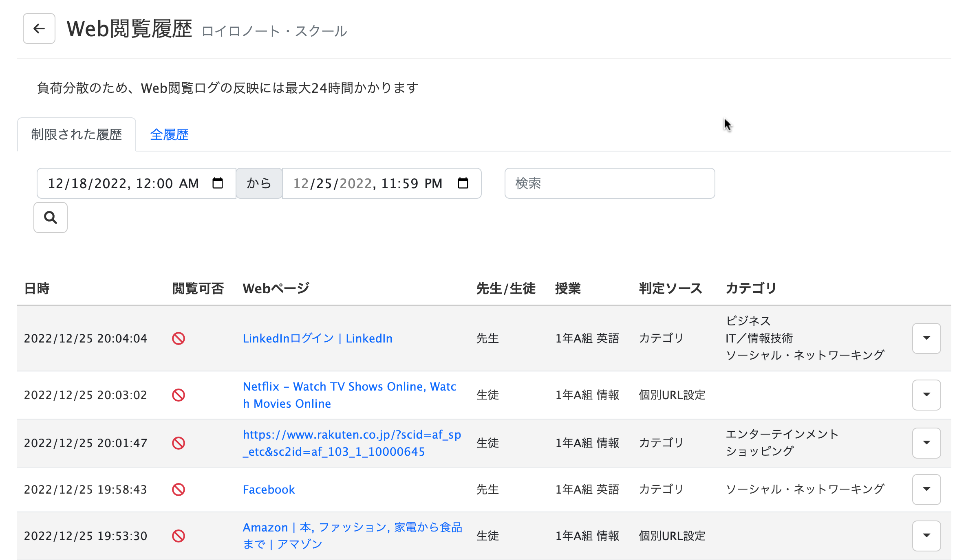Open the Facebook page link
Screen dimensions: 977x560
click(x=269, y=490)
